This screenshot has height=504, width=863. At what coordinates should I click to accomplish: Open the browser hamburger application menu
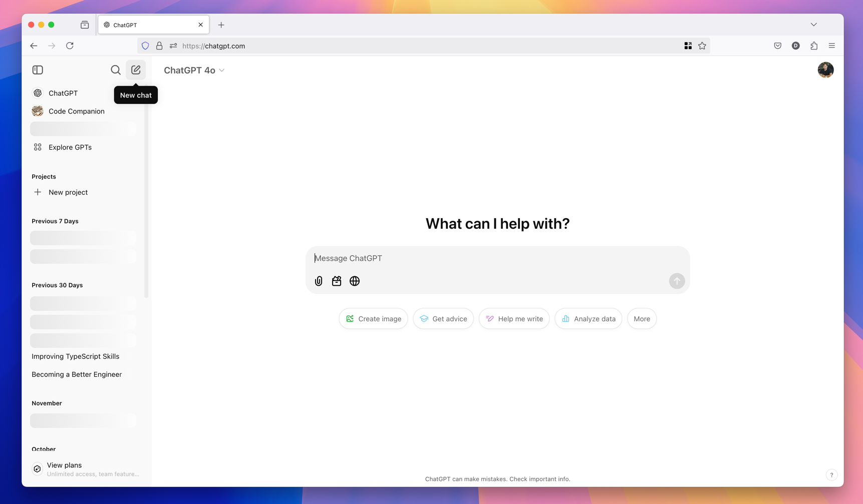pyautogui.click(x=832, y=46)
